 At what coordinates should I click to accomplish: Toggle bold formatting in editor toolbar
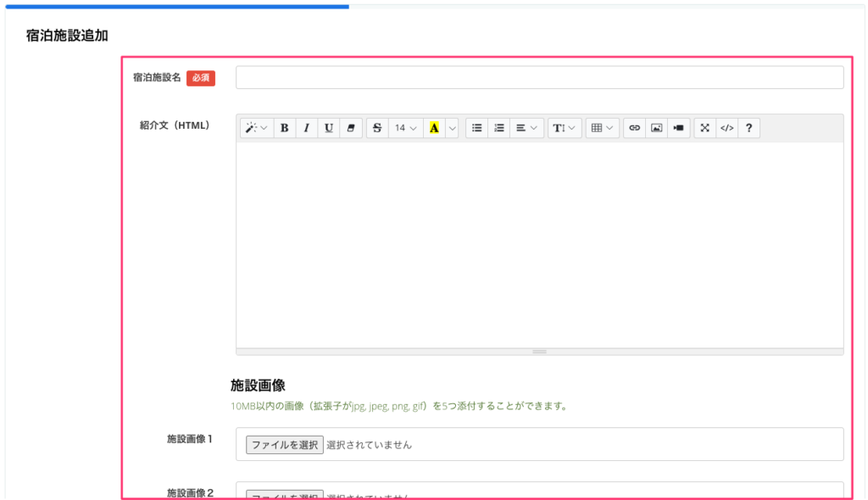(x=284, y=128)
